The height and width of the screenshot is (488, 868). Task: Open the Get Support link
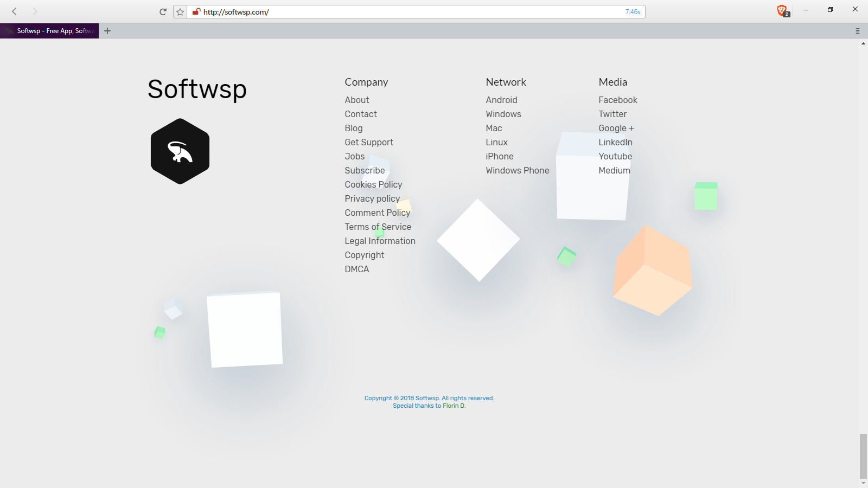tap(369, 142)
